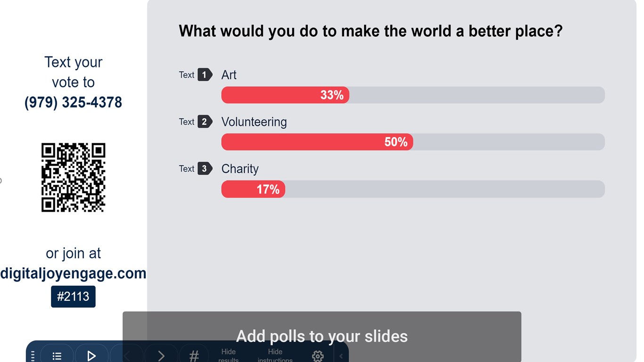Screen dimensions: 644x362
Task: Select the Volunteering option label
Action: coord(254,122)
